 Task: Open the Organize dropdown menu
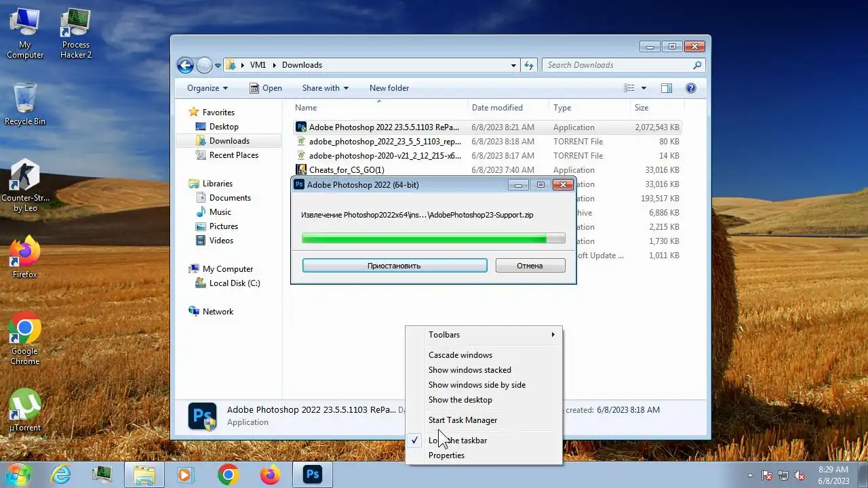click(208, 88)
